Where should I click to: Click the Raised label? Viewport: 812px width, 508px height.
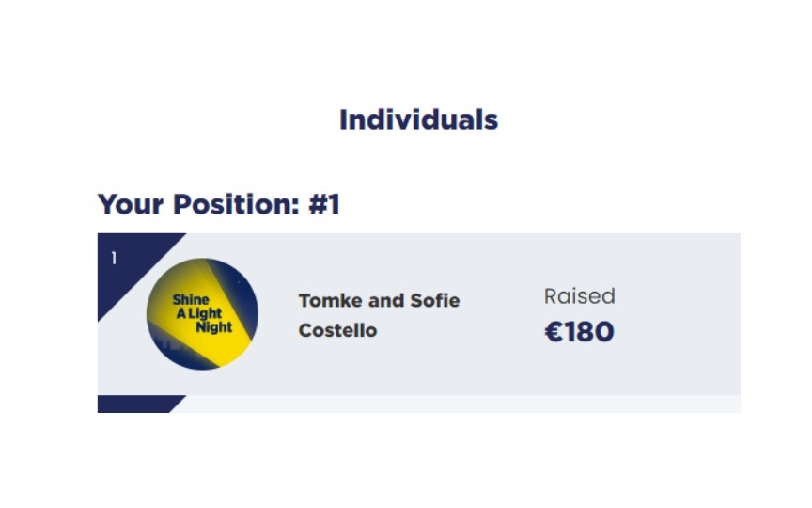(580, 296)
